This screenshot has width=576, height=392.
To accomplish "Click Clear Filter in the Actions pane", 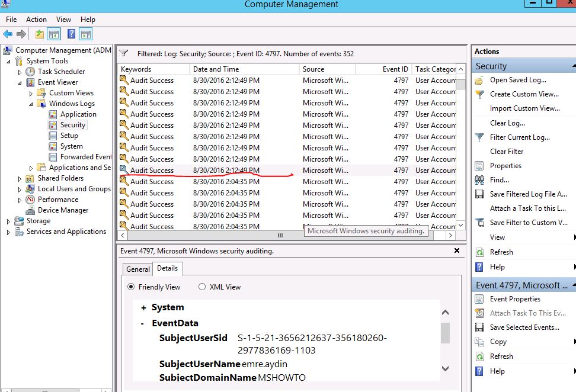I will (507, 152).
